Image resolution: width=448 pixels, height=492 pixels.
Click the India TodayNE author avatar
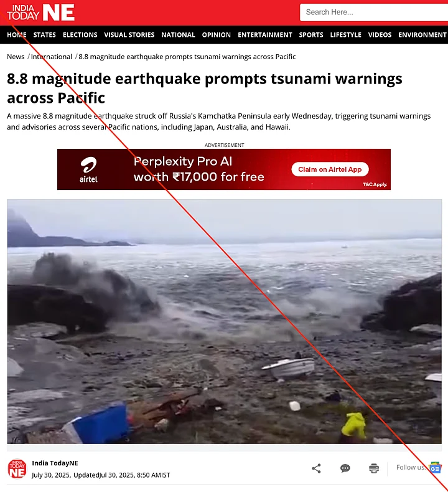(x=17, y=469)
